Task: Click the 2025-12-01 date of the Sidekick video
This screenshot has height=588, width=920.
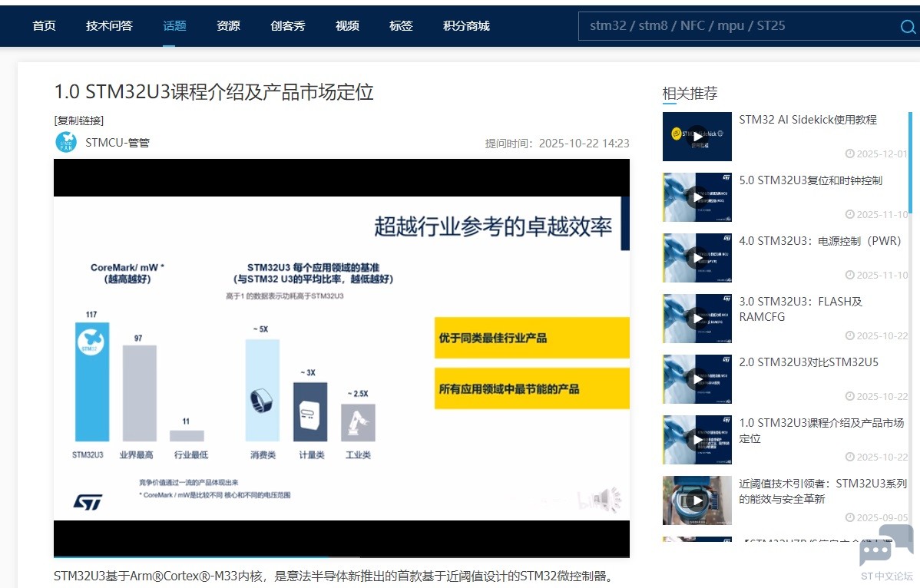Action: tap(876, 154)
